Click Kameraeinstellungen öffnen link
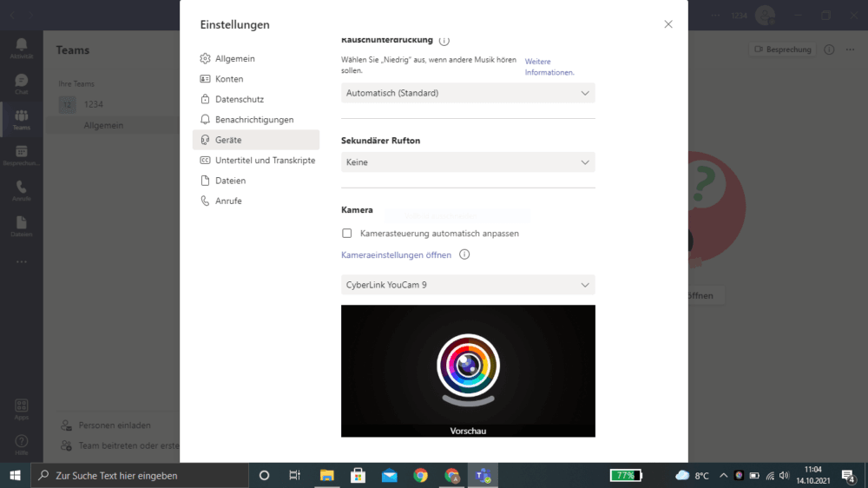This screenshot has height=488, width=868. pos(396,254)
